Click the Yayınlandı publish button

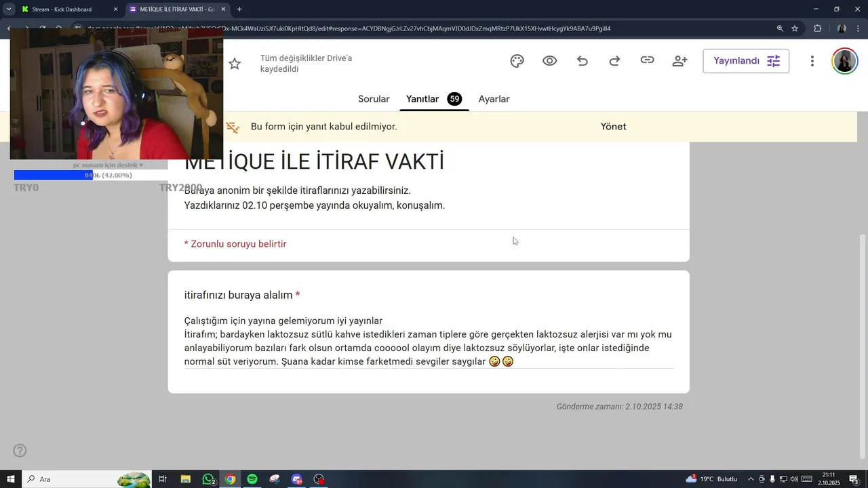746,61
